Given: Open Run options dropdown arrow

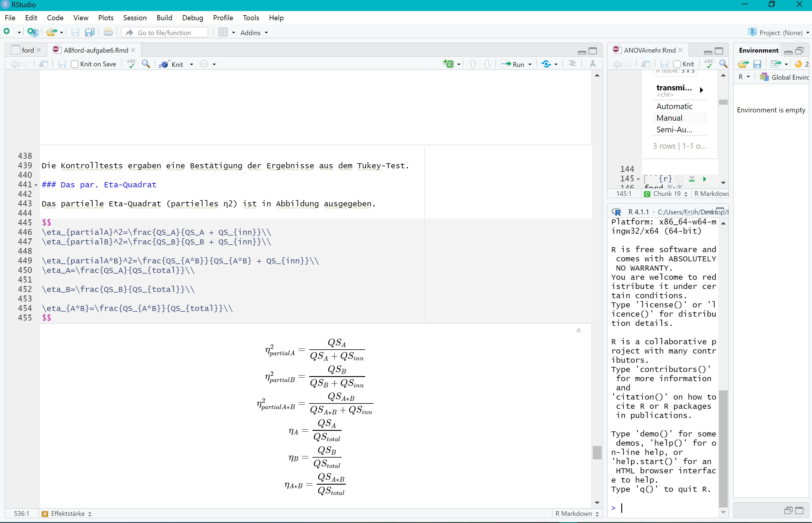Looking at the screenshot, I should click(x=530, y=64).
